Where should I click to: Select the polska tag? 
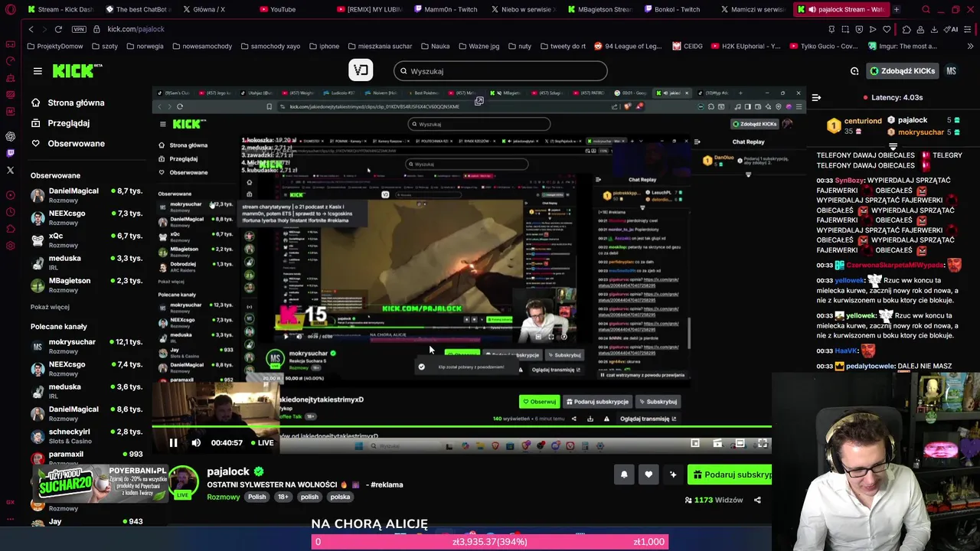[x=340, y=497]
